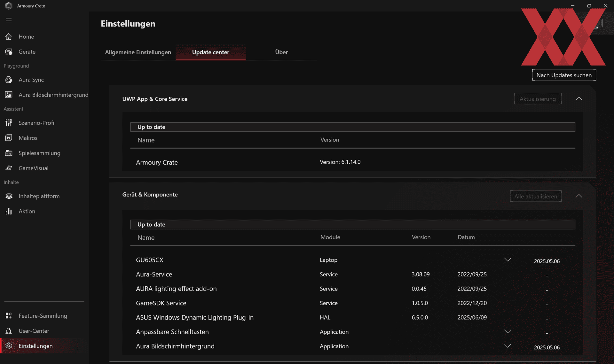
Task: Click version 3.08.09 cell
Action: click(421, 274)
